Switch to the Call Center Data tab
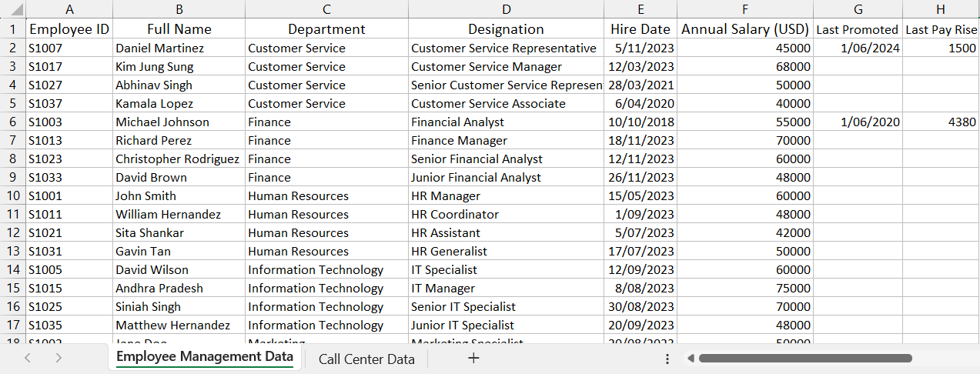This screenshot has width=980, height=374. pos(366,359)
